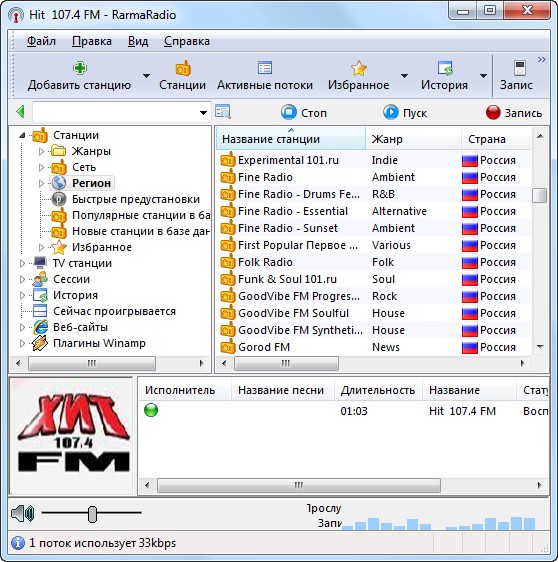Click the Длительность column header
Screen dimensions: 558x562
click(x=378, y=390)
